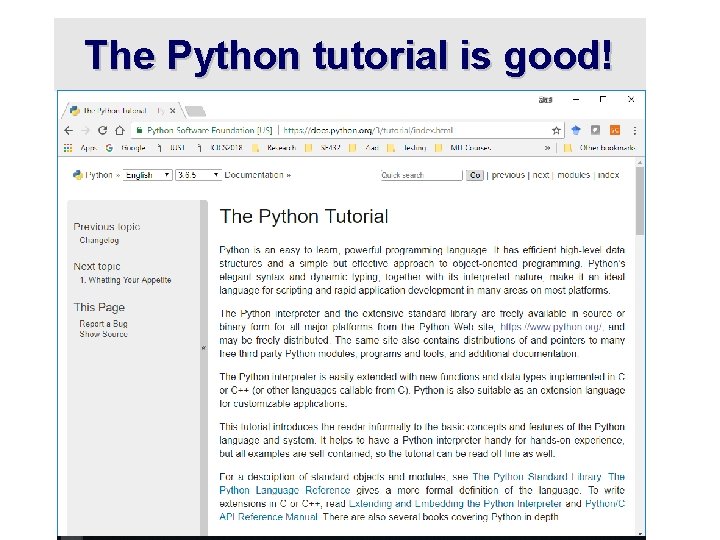
Task: Open the MIT Courses bookmarks folder
Action: coord(463,148)
